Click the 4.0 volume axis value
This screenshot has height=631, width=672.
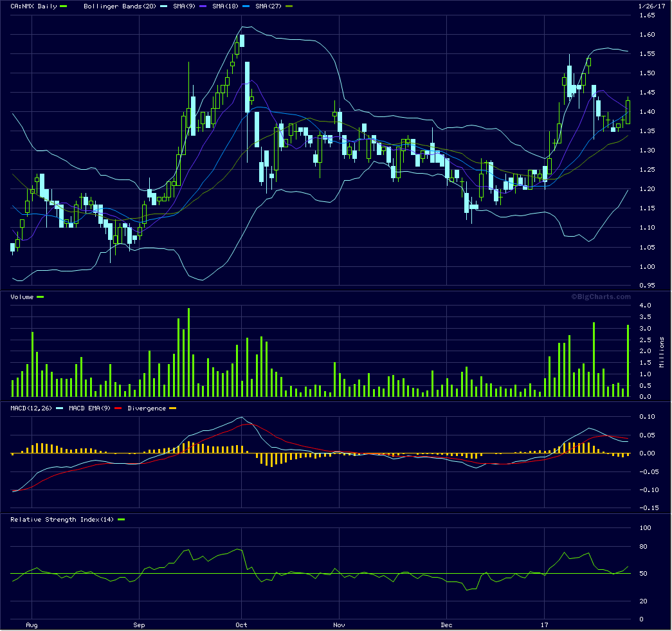click(x=645, y=306)
